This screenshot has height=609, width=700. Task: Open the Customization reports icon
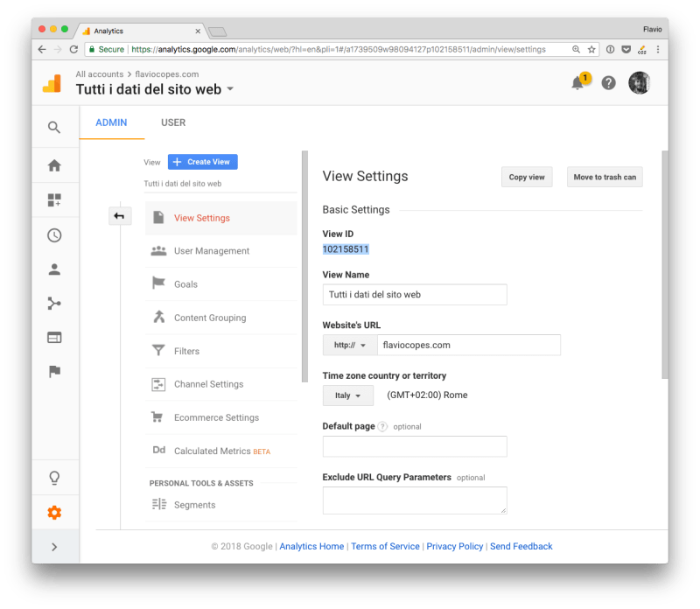click(54, 199)
